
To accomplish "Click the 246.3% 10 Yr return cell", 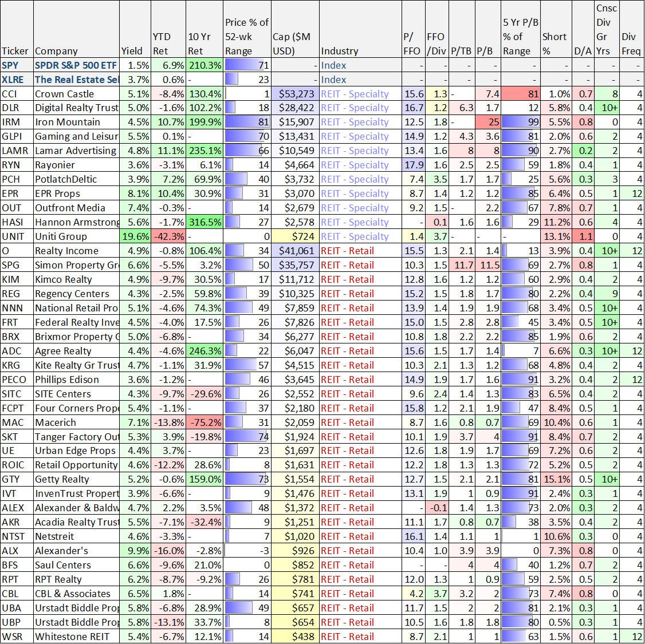I will tap(205, 351).
